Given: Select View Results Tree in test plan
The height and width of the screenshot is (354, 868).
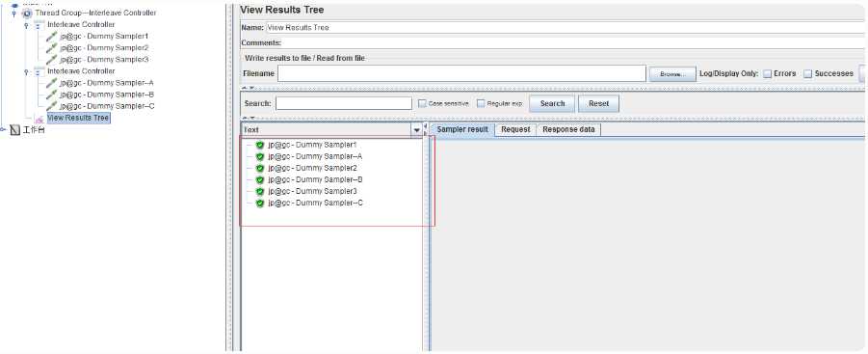Looking at the screenshot, I should pyautogui.click(x=78, y=118).
